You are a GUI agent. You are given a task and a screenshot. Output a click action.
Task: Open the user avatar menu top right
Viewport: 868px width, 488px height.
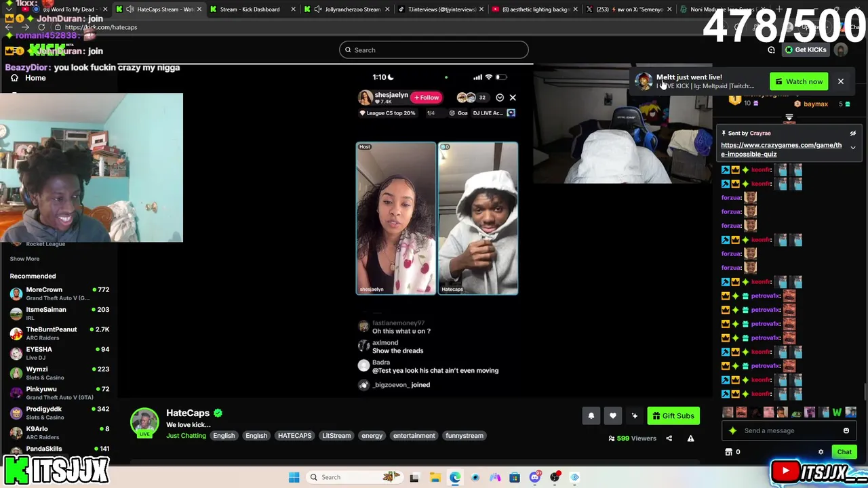841,49
